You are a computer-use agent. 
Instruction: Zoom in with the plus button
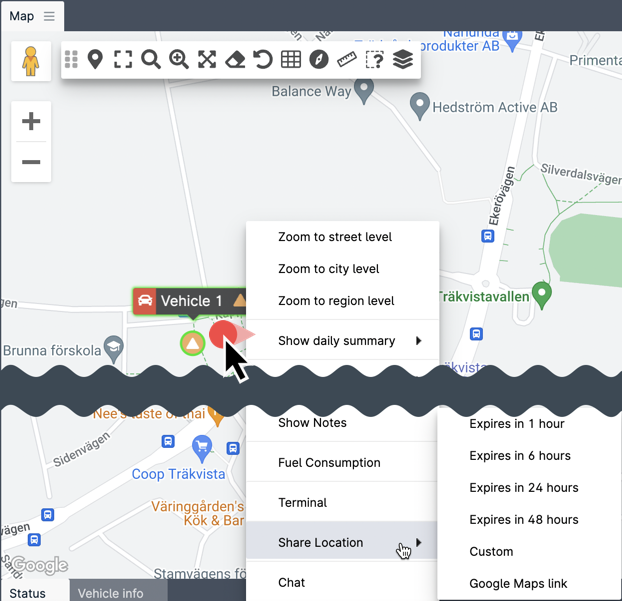coord(31,121)
